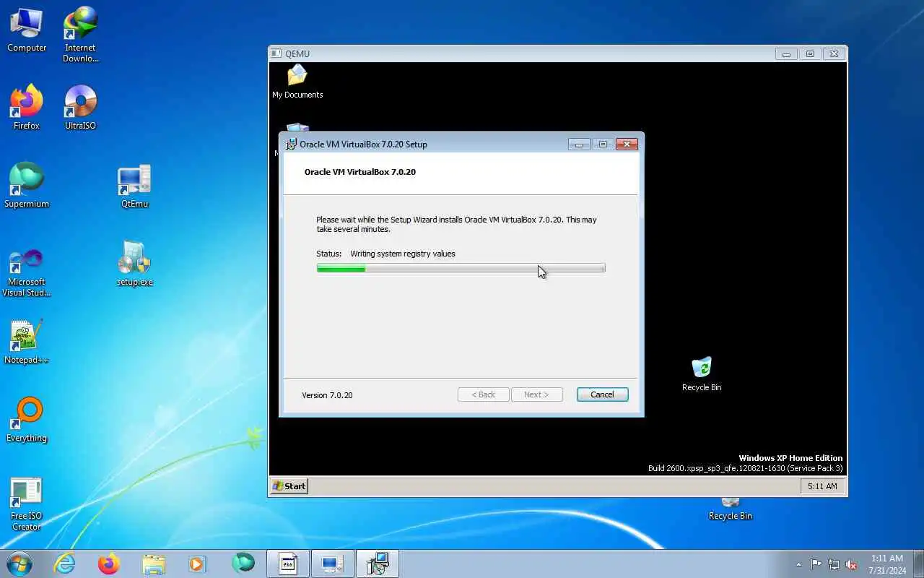The image size is (924, 578).
Task: Open Windows Explorer folder on the taskbar
Action: click(154, 564)
